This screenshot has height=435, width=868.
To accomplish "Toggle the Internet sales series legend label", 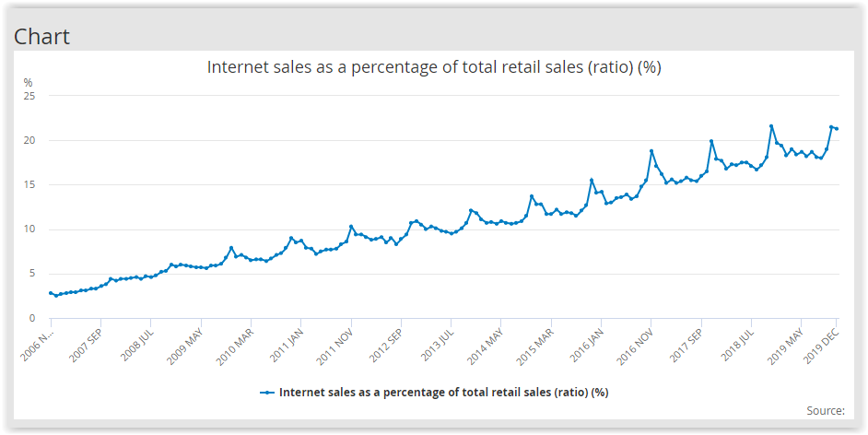I will coord(443,392).
